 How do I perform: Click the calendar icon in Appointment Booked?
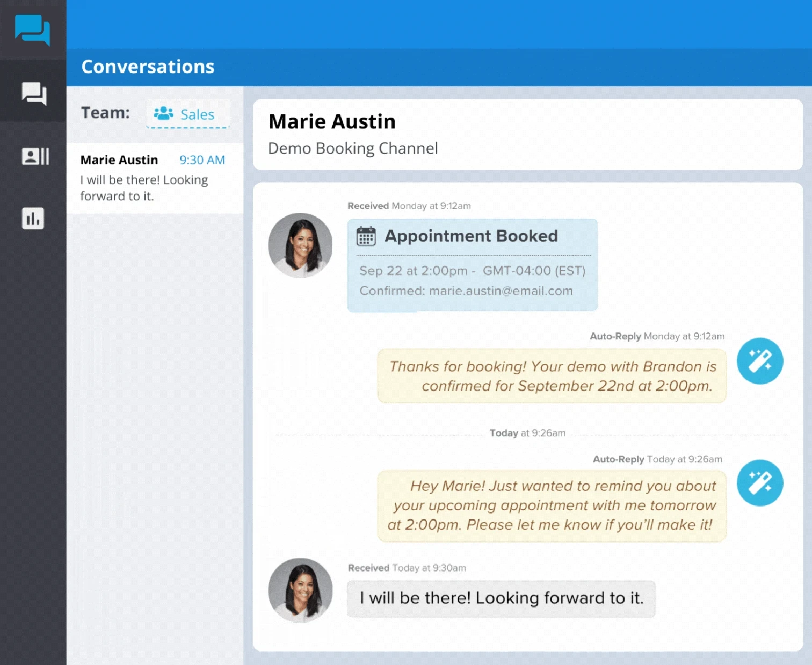pyautogui.click(x=366, y=236)
